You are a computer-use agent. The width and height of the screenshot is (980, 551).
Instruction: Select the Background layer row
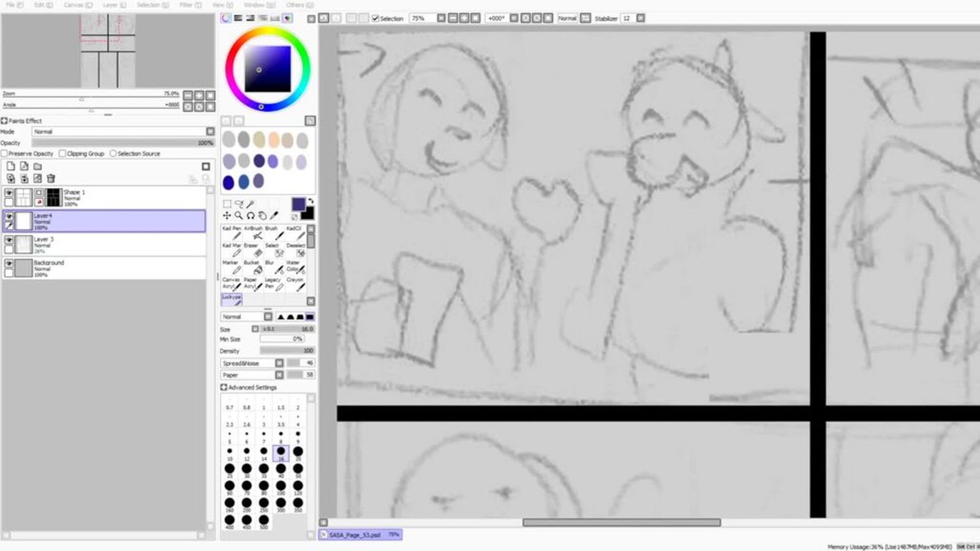click(x=104, y=268)
